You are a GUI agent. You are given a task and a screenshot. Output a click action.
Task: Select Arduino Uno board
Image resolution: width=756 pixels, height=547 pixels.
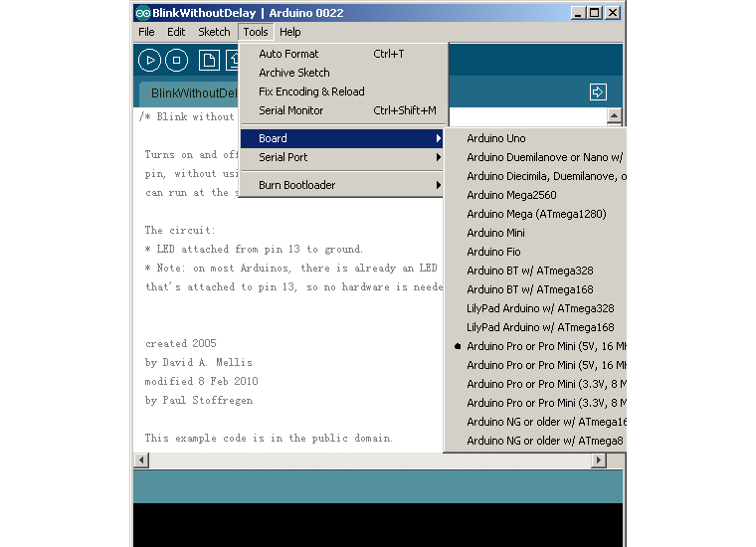click(536, 138)
